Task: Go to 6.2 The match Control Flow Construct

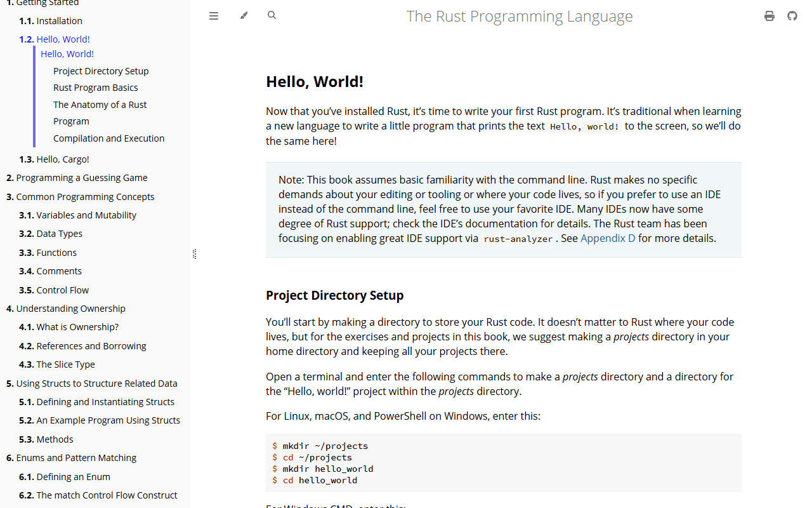Action: point(98,495)
